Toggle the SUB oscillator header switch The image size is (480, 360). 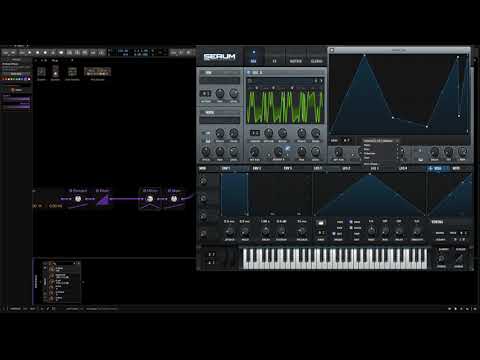[x=202, y=72]
